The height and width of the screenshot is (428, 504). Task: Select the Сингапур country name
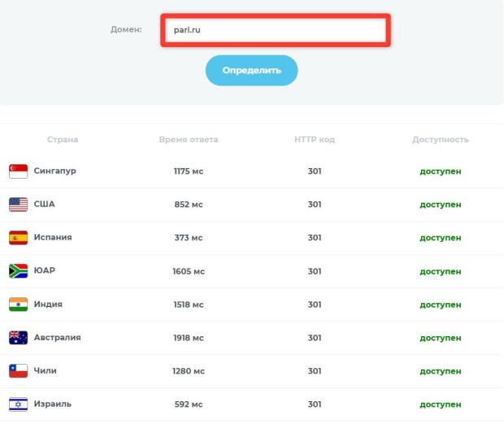pyautogui.click(x=55, y=171)
